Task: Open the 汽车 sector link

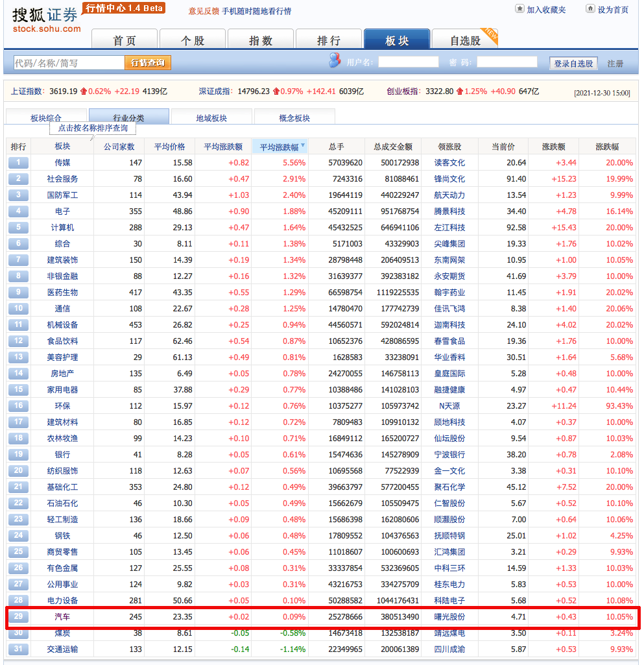Action: click(62, 616)
